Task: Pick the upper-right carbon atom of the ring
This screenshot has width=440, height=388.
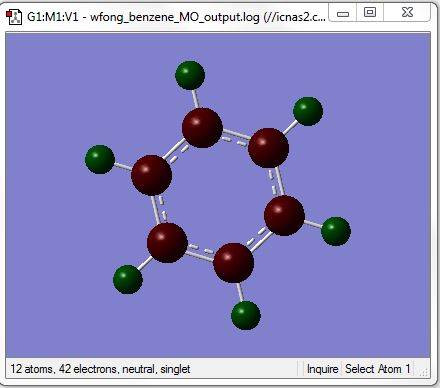Action: (x=269, y=148)
